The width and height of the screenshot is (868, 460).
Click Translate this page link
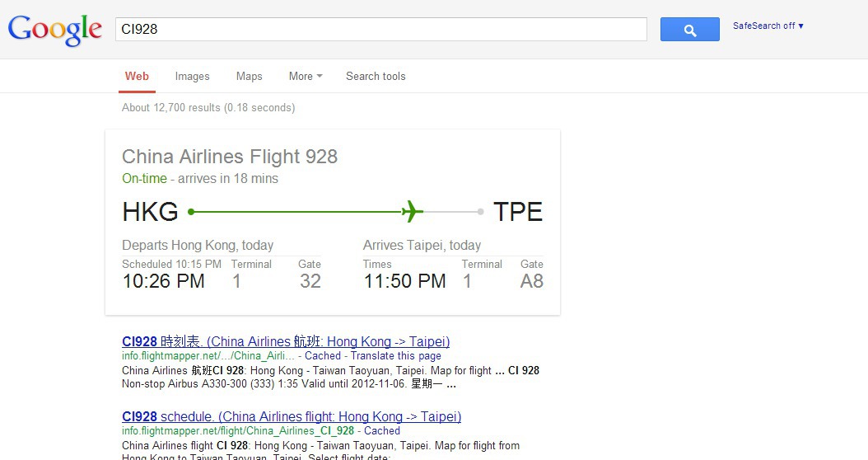(395, 356)
